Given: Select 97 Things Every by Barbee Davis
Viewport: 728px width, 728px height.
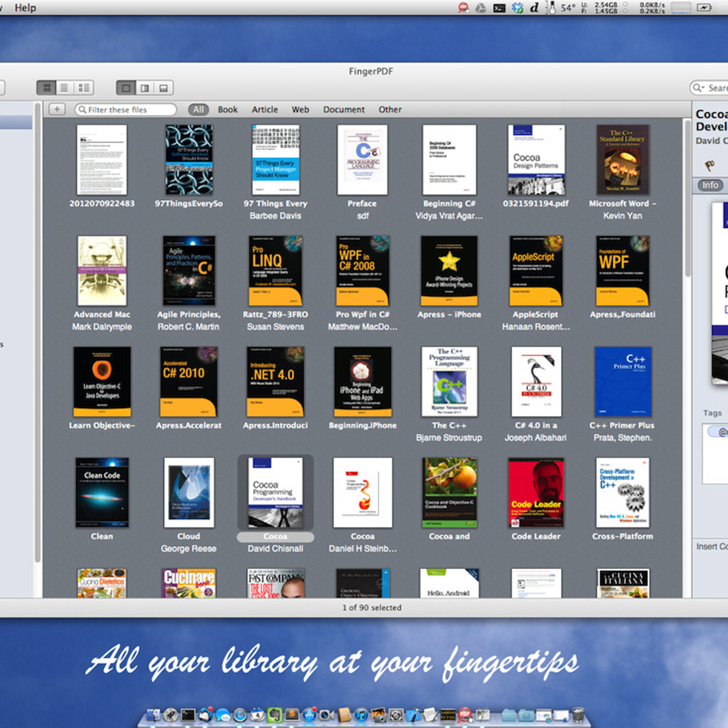Looking at the screenshot, I should click(x=275, y=160).
